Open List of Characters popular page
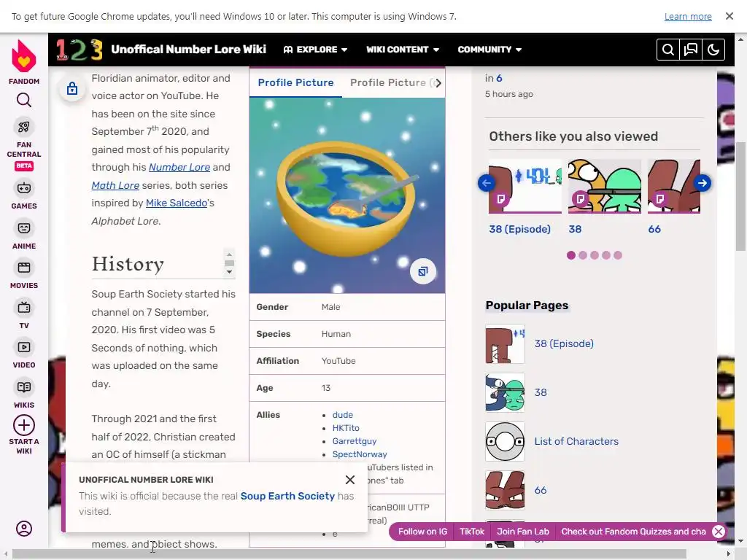 point(576,441)
